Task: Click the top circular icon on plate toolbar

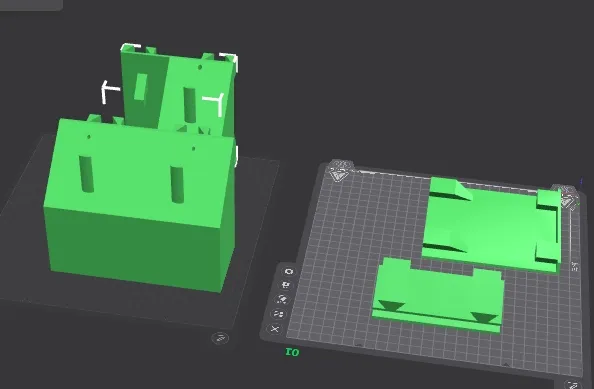Action: point(289,272)
